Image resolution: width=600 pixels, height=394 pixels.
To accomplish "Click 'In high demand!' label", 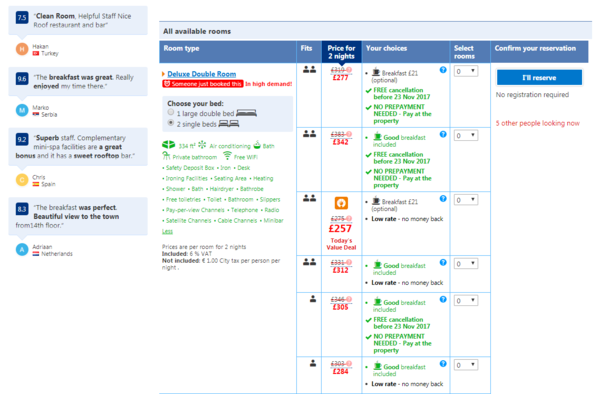I will pyautogui.click(x=269, y=84).
